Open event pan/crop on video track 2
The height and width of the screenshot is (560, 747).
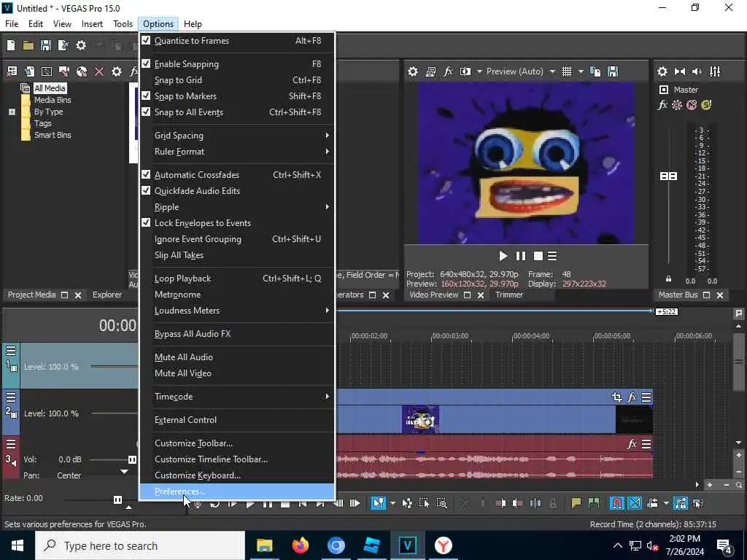(617, 397)
